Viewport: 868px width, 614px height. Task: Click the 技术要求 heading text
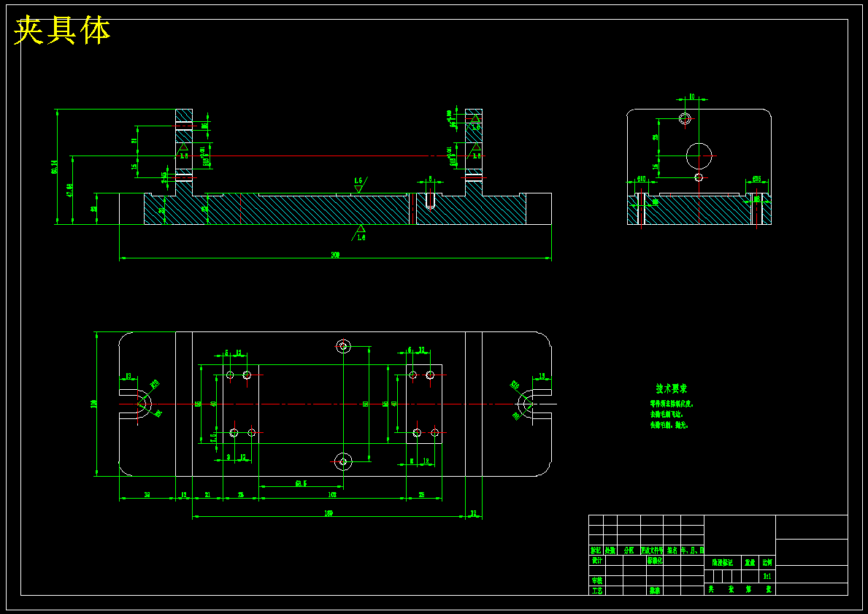(x=672, y=388)
